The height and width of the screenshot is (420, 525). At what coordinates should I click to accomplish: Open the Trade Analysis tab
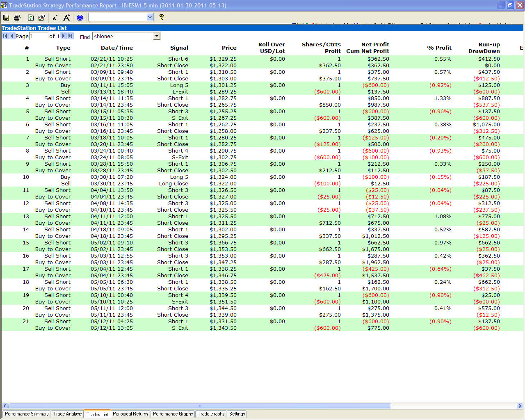[x=68, y=414]
